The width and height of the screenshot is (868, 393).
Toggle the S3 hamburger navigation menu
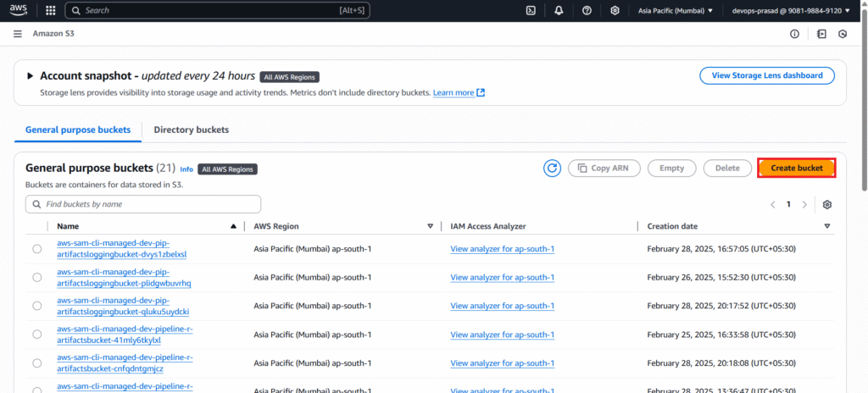coord(18,34)
